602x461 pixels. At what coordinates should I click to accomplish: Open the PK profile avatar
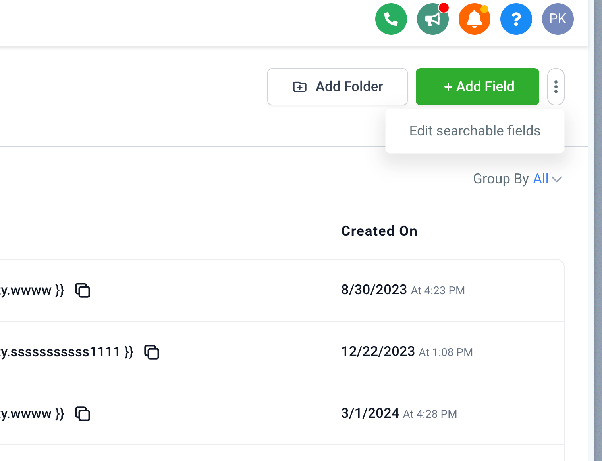tap(558, 19)
